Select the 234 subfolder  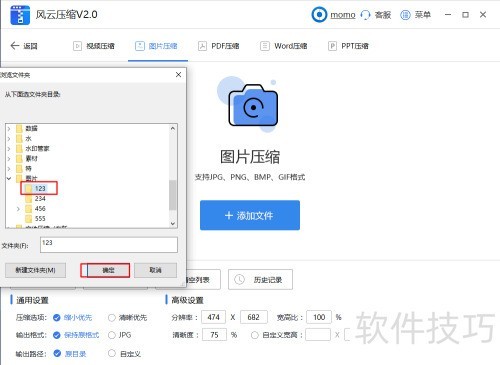[x=40, y=199]
